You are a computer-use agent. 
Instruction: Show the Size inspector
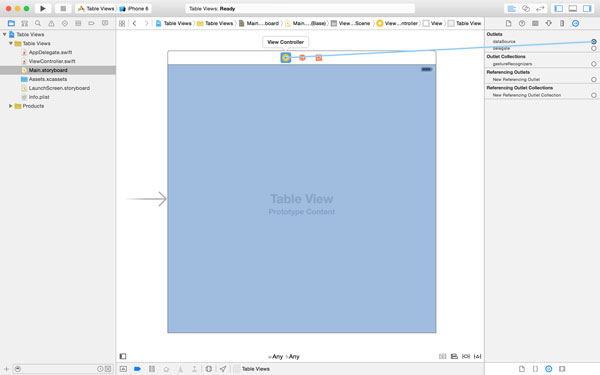(562, 23)
